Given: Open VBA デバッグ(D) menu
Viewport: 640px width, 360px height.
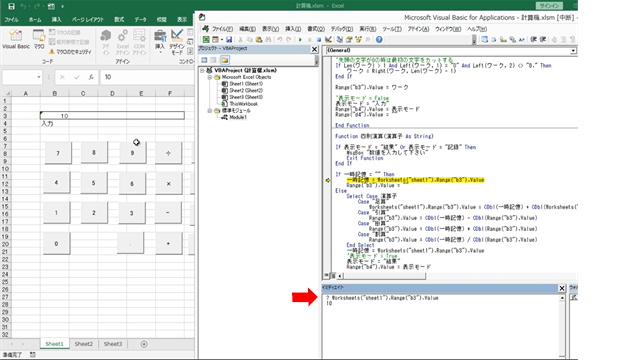Looking at the screenshot, I should tap(342, 29).
